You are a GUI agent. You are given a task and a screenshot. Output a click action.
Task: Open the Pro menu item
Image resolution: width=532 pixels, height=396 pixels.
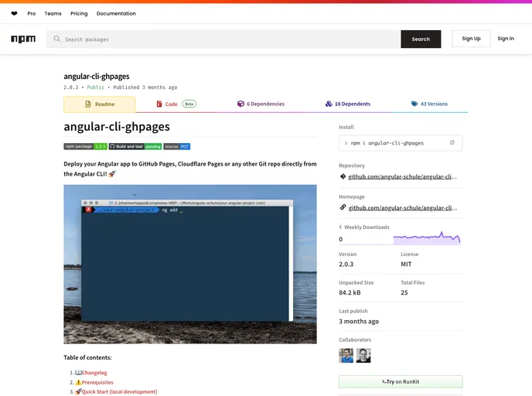pos(32,14)
